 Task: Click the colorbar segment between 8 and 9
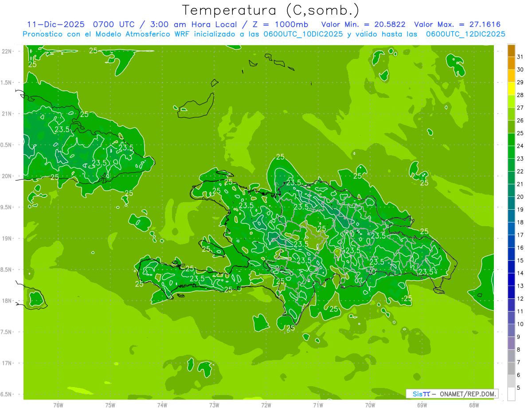point(511,343)
